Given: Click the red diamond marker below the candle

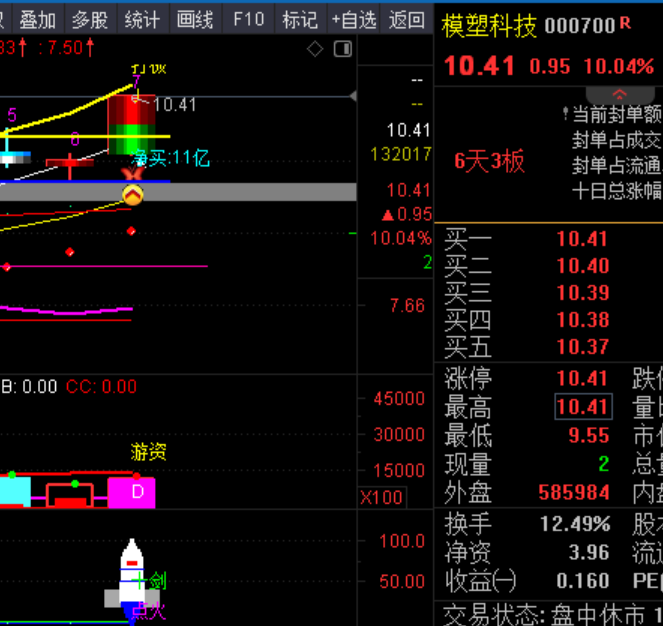Looking at the screenshot, I should click(131, 231).
